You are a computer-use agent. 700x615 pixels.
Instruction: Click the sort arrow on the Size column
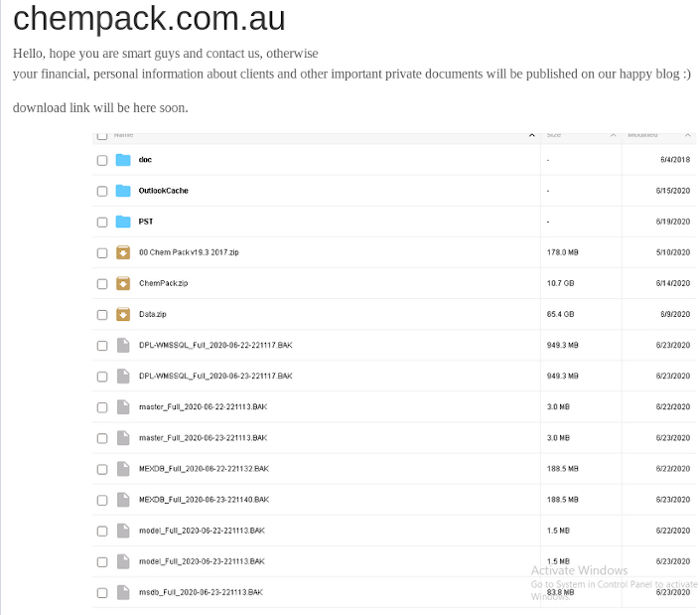click(x=614, y=135)
